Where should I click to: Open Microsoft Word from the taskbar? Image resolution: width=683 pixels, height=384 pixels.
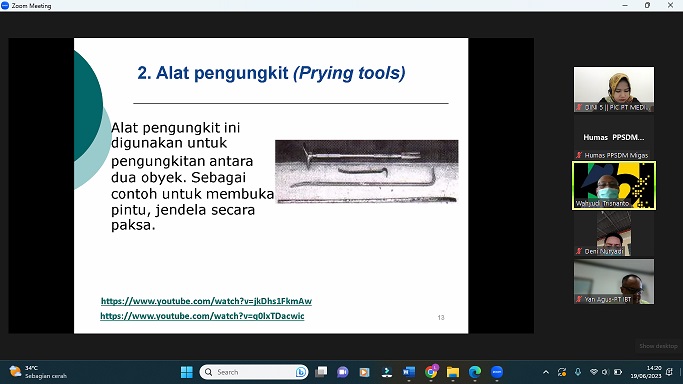(409, 372)
